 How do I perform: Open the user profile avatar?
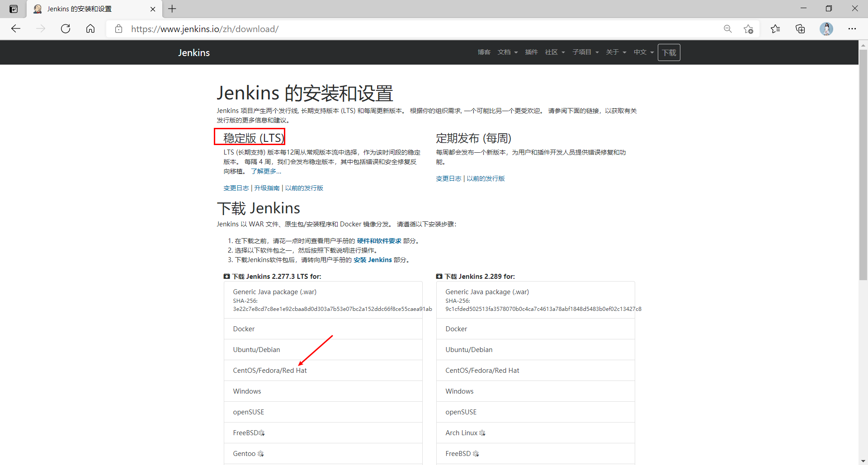(x=826, y=29)
